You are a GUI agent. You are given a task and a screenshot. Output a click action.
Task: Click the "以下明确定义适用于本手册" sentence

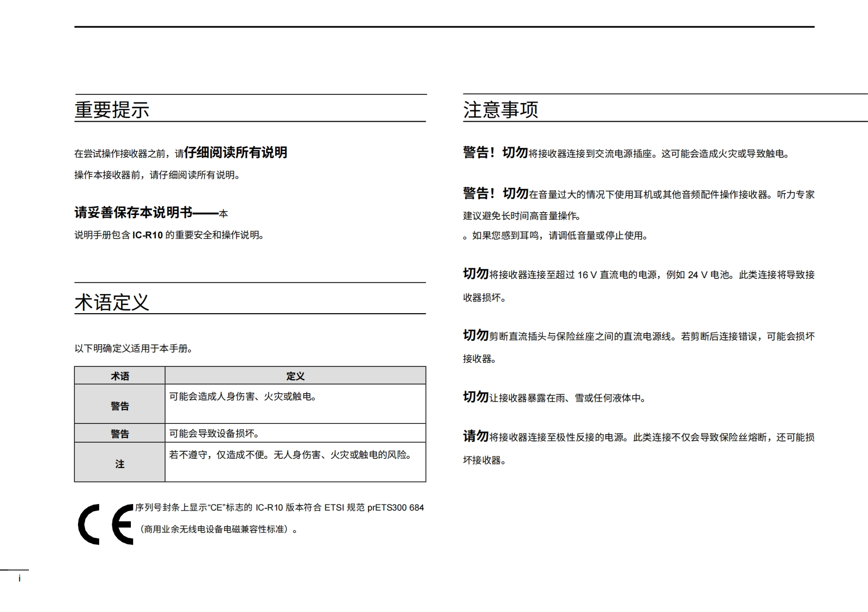click(134, 349)
